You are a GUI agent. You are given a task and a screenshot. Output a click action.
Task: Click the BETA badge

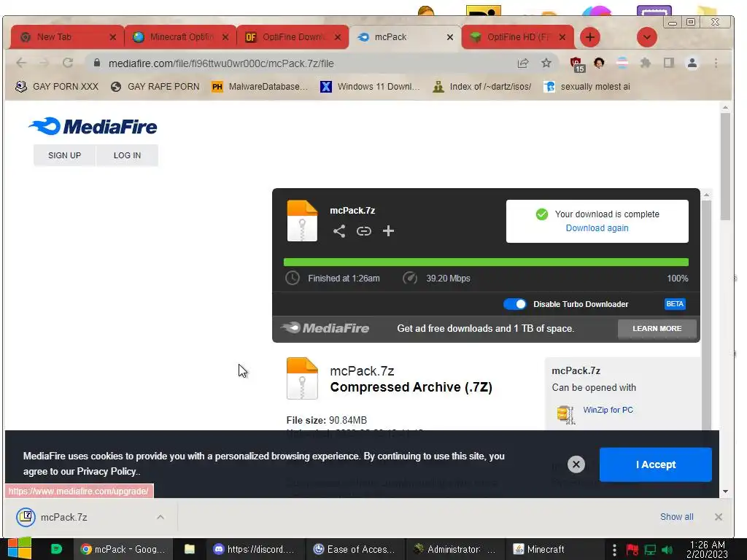pos(675,304)
